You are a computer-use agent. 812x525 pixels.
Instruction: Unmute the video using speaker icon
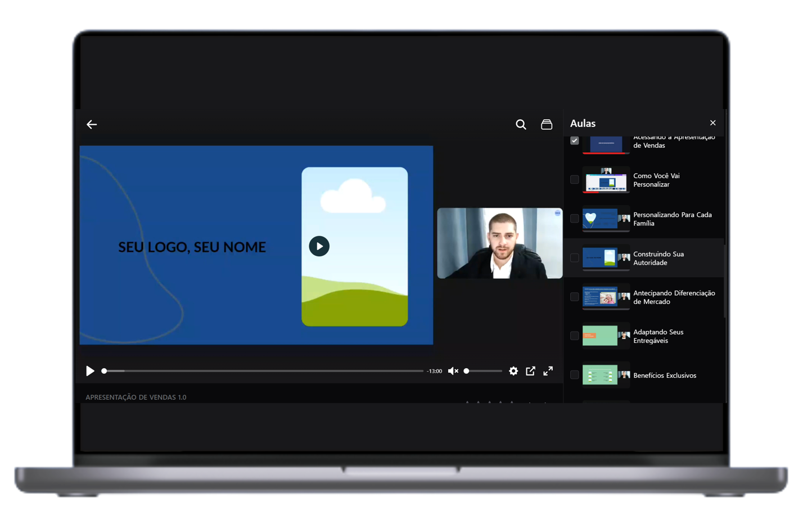point(453,371)
